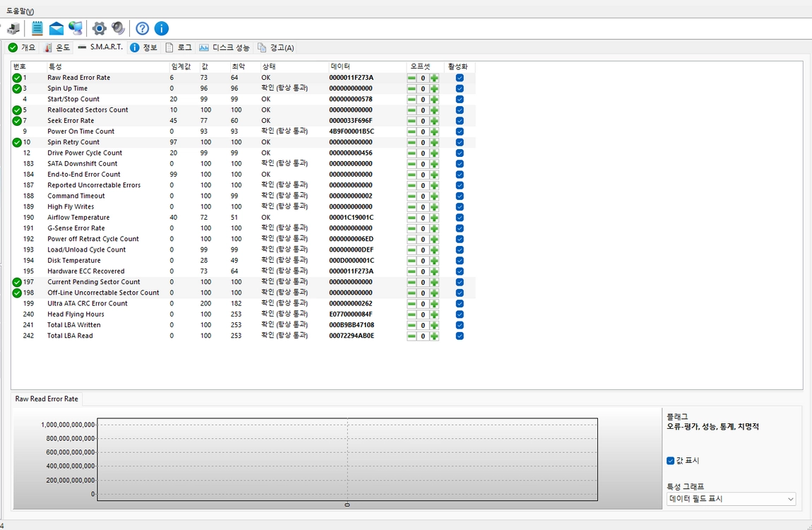Switch to the 디스크 성능 tab
Screen dimensions: 812x530
tap(225, 47)
